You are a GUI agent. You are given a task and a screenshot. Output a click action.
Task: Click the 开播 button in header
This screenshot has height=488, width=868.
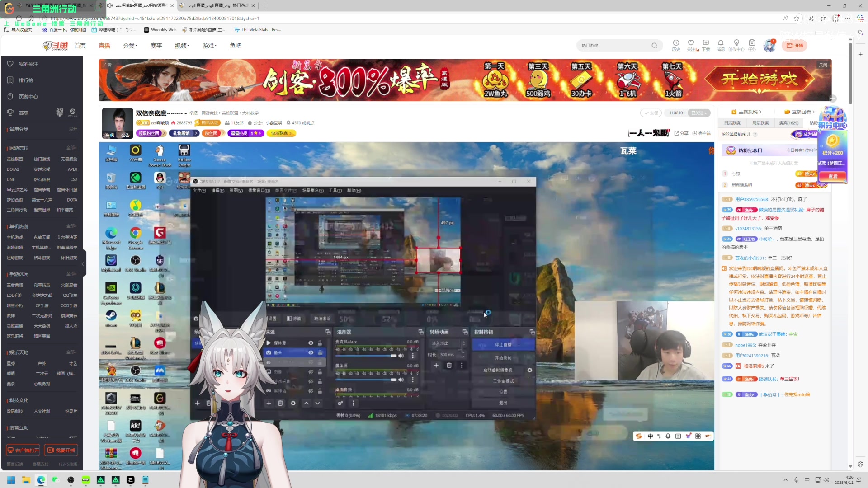[794, 46]
